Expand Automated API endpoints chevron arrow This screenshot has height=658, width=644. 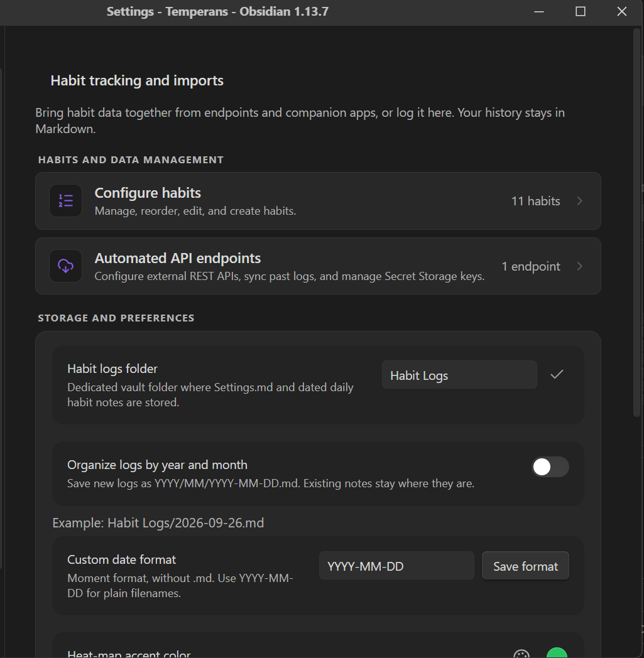tap(580, 266)
